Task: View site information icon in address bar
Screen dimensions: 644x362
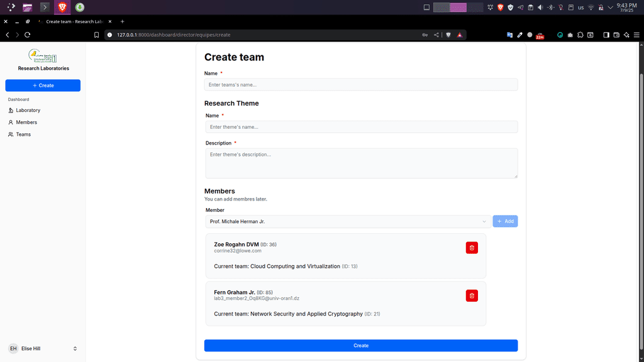Action: coord(109,35)
